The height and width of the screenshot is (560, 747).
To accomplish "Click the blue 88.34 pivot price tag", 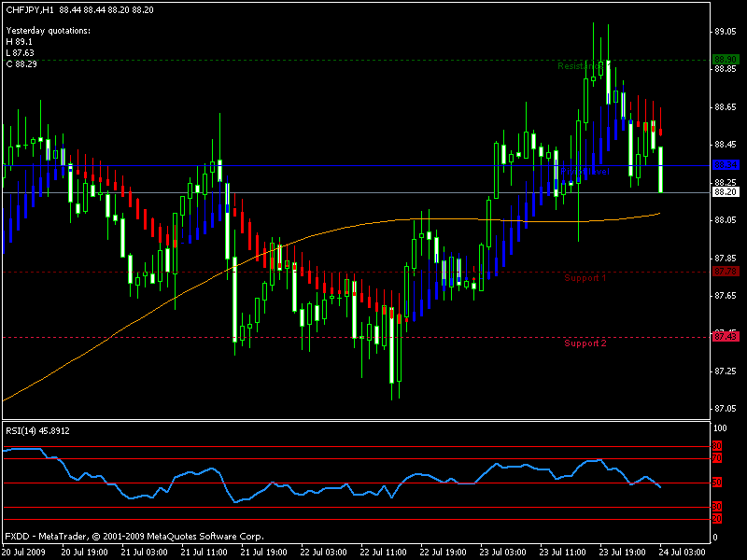I will [x=726, y=165].
